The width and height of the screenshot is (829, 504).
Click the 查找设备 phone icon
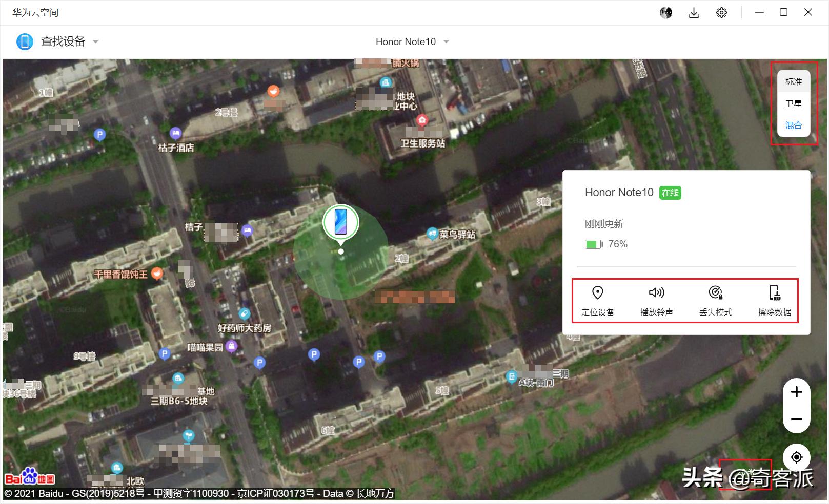tap(25, 41)
